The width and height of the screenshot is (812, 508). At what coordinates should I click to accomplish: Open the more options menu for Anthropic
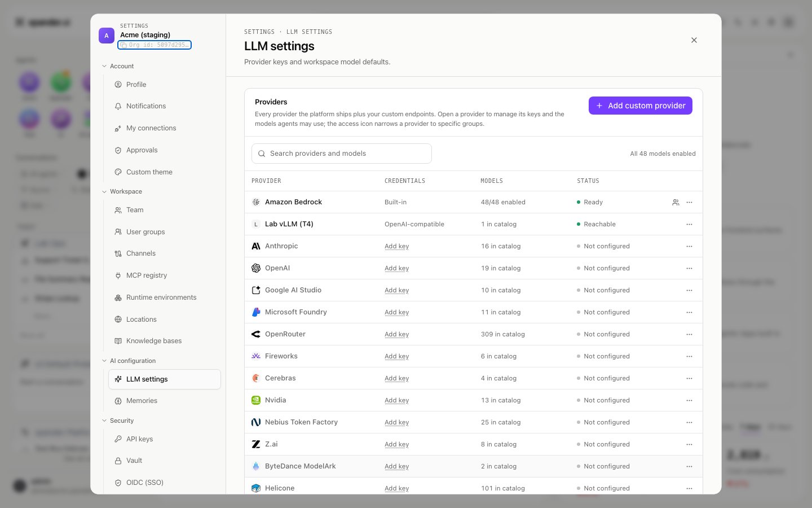[x=689, y=246]
